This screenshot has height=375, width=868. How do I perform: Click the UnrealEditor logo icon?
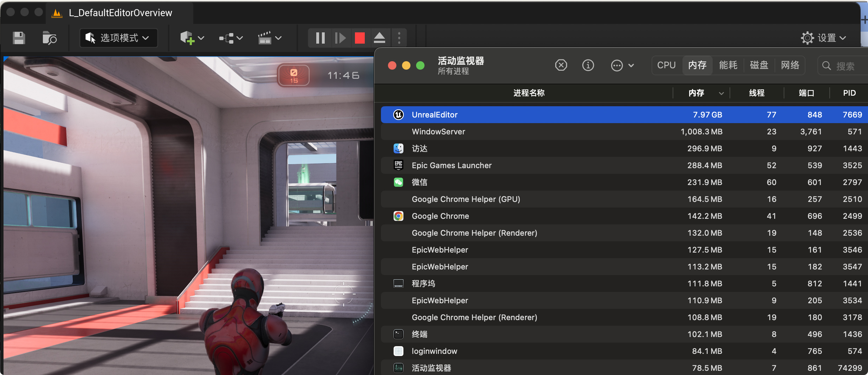pyautogui.click(x=399, y=115)
